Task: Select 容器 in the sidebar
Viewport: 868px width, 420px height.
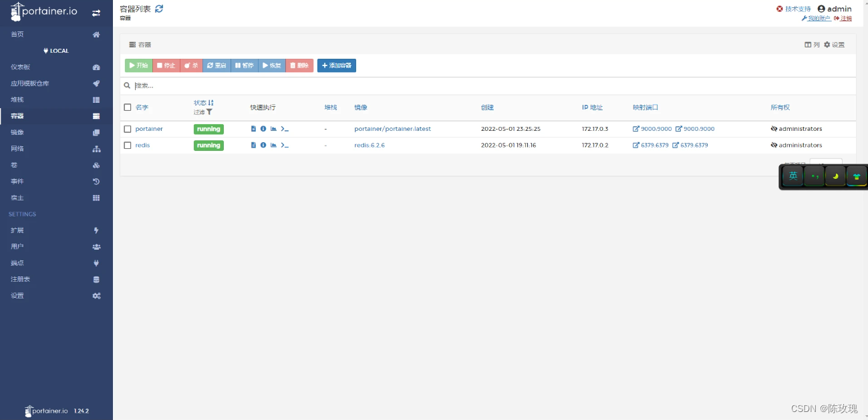Action: click(56, 116)
